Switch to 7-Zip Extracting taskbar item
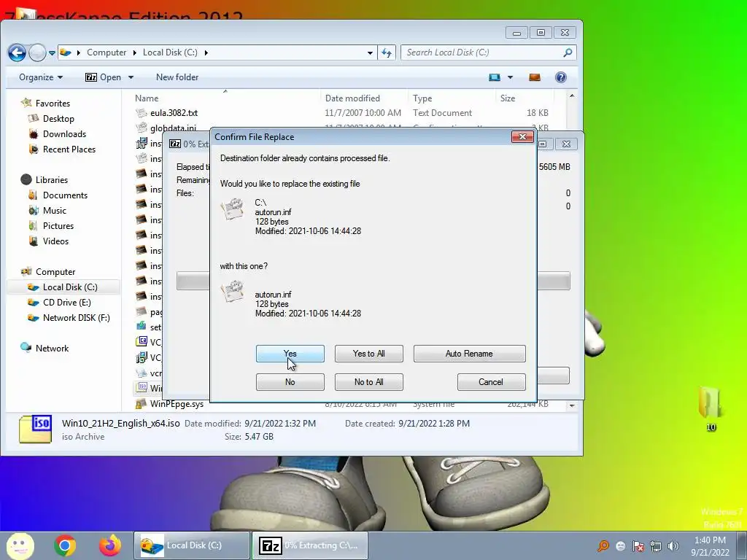The image size is (747, 560). pos(309,545)
